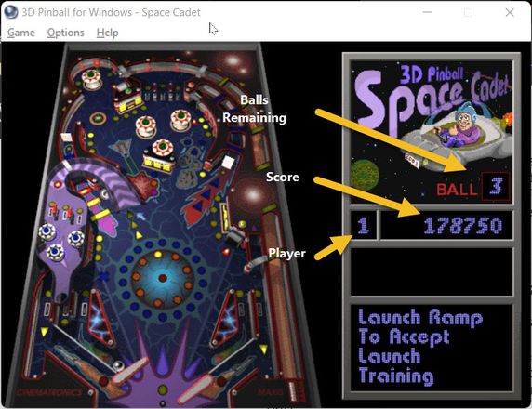
Task: Minimize the 3D Pinball window
Action: coord(427,12)
